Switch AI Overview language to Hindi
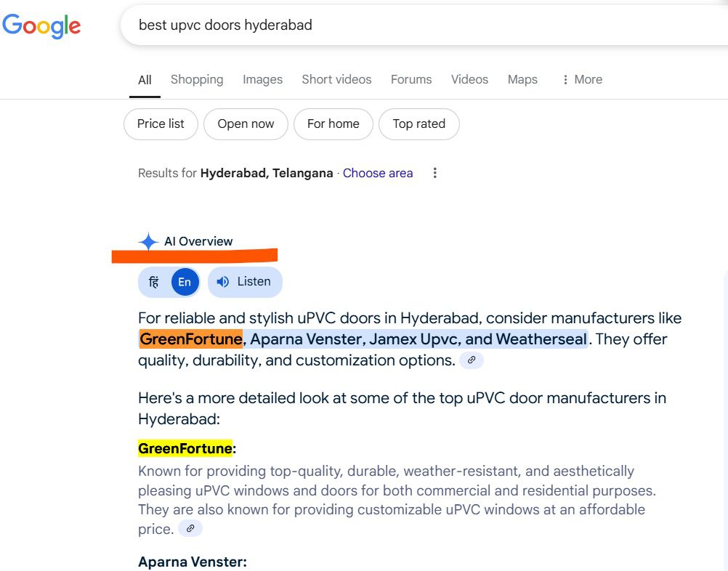The image size is (728, 571). [x=154, y=282]
